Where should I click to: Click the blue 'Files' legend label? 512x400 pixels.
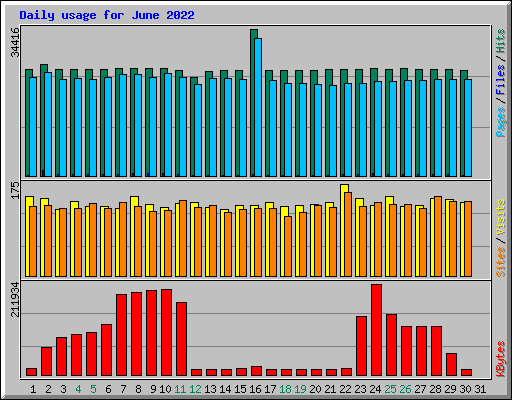[501, 80]
